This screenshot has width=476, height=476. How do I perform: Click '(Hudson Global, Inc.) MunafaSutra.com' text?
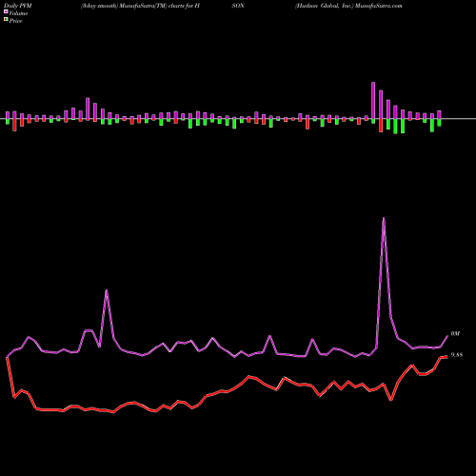[348, 6]
